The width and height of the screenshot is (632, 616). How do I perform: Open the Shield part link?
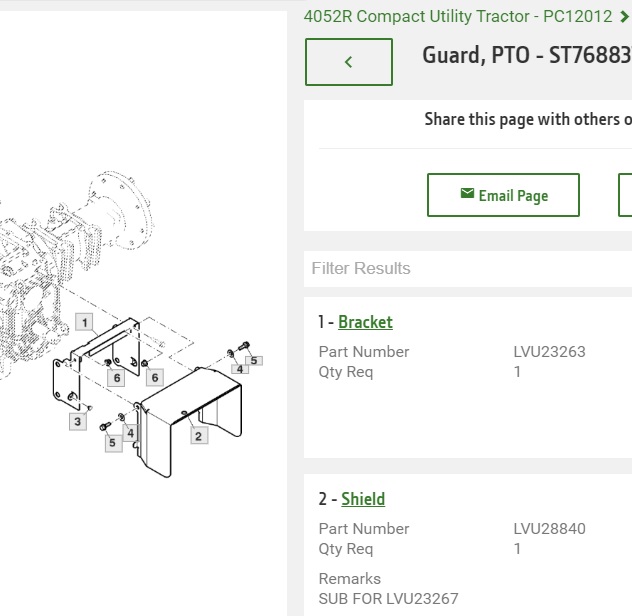363,499
